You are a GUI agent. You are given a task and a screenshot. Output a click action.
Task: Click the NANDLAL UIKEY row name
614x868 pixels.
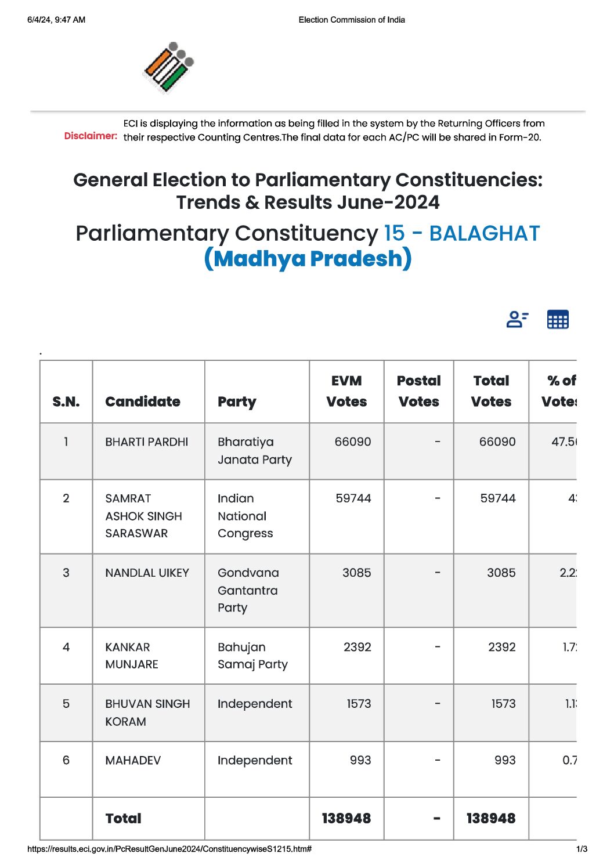coord(147,573)
